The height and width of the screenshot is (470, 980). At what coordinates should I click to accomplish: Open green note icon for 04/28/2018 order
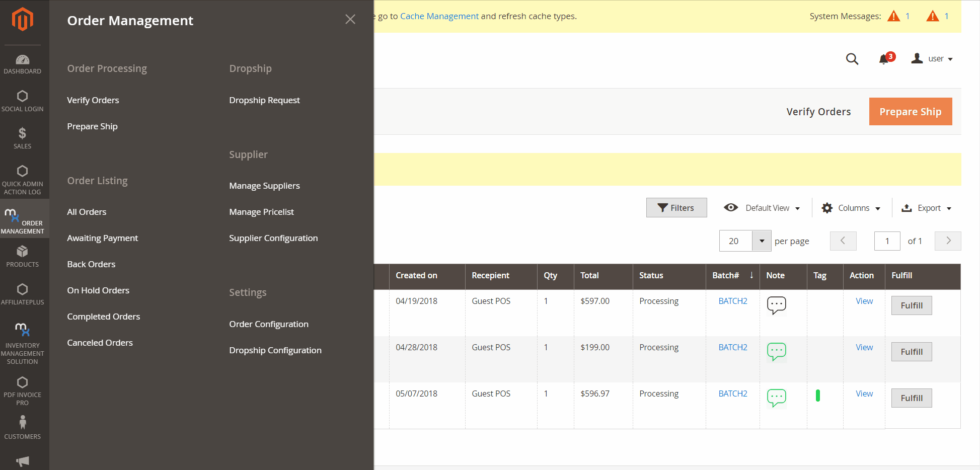coord(776,351)
